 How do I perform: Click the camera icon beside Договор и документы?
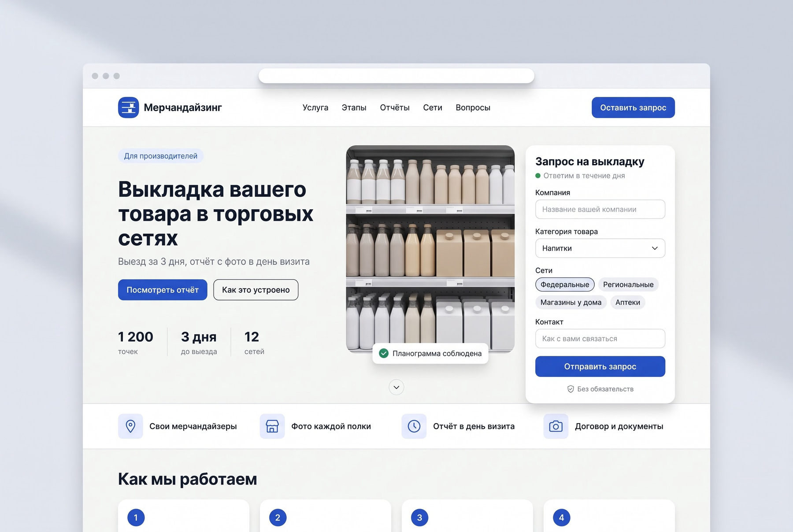556,426
